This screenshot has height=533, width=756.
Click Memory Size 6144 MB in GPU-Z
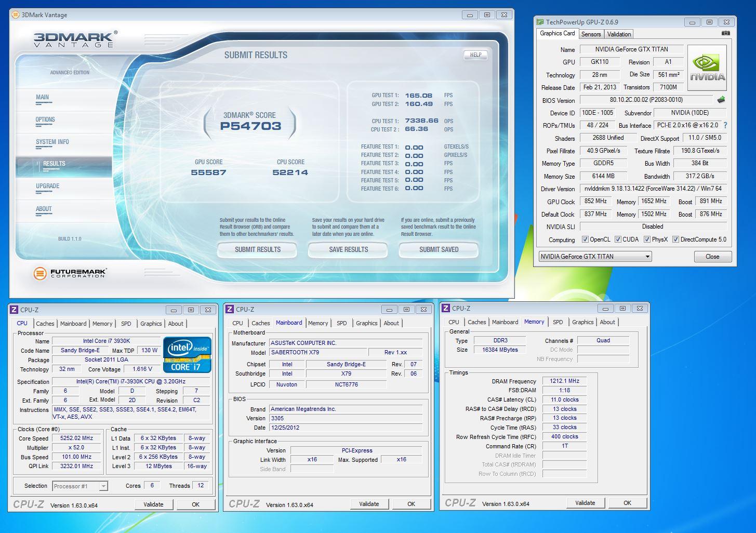point(603,176)
